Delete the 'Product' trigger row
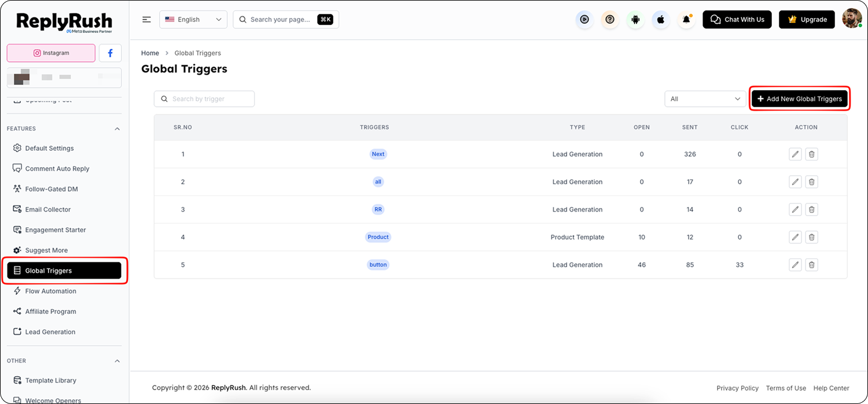The height and width of the screenshot is (404, 868). (x=812, y=237)
